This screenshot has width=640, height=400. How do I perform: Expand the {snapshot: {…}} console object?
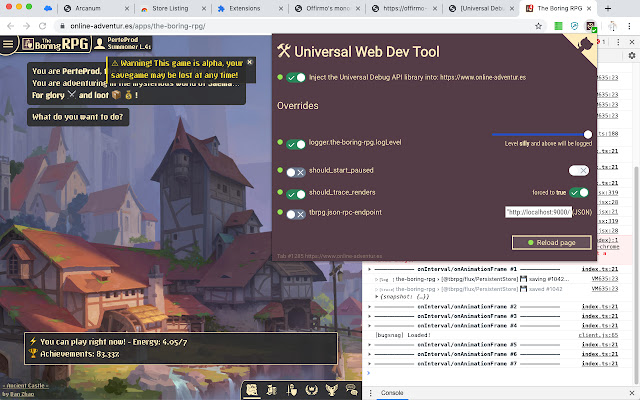pos(377,297)
